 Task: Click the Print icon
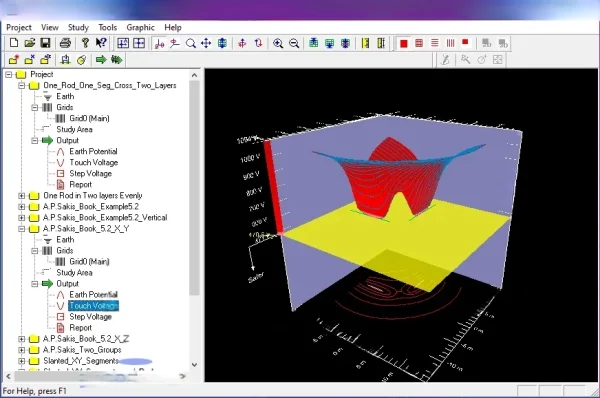tap(65, 43)
